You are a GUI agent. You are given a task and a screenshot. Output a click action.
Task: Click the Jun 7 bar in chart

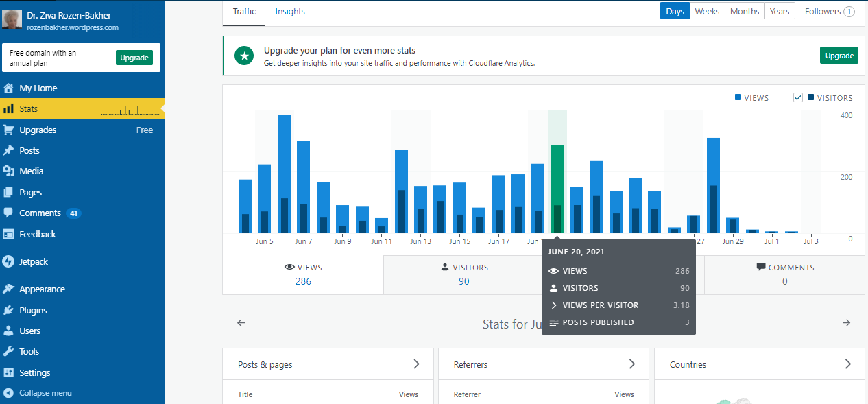(303, 187)
